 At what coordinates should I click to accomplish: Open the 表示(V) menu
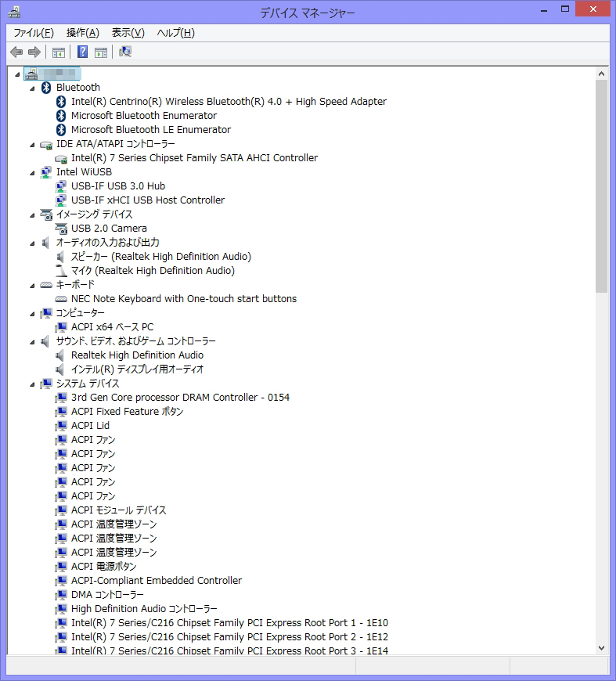(128, 33)
